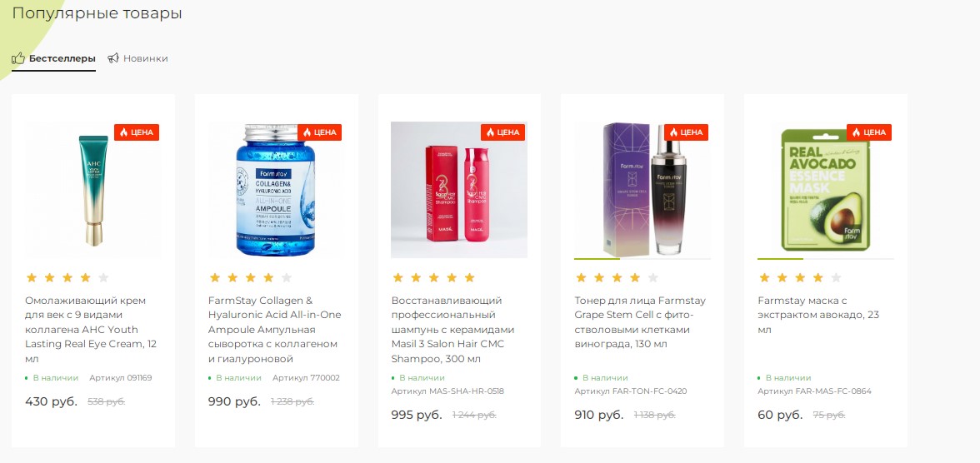Open the Masil 3 Salon shampoo image
980x463 pixels.
458,192
